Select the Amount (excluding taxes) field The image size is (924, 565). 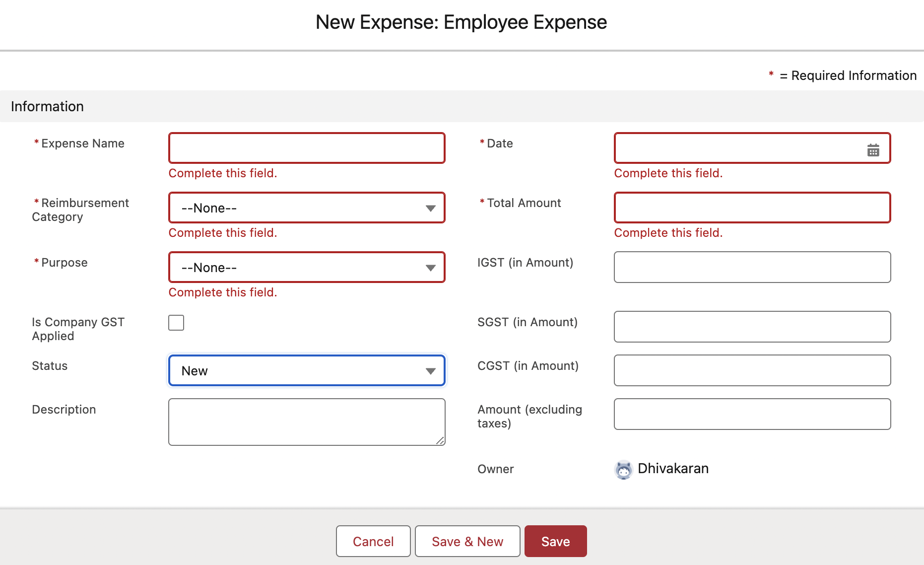click(752, 415)
